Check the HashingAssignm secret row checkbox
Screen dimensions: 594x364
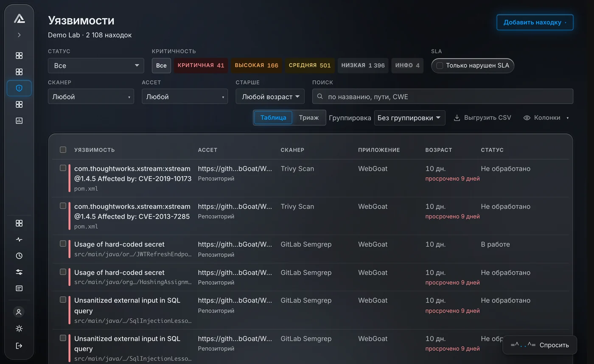pos(63,272)
